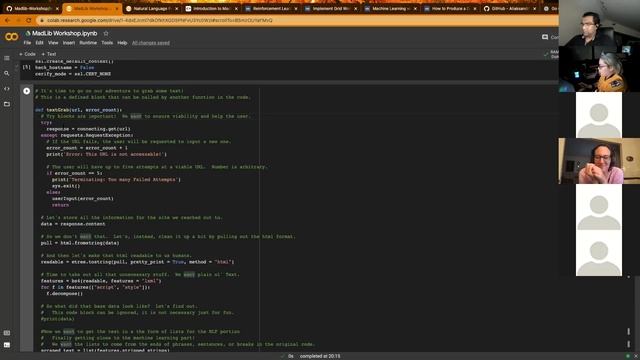This screenshot has width=640, height=360.
Task: Open the Runtime menu
Action: tap(88, 43)
